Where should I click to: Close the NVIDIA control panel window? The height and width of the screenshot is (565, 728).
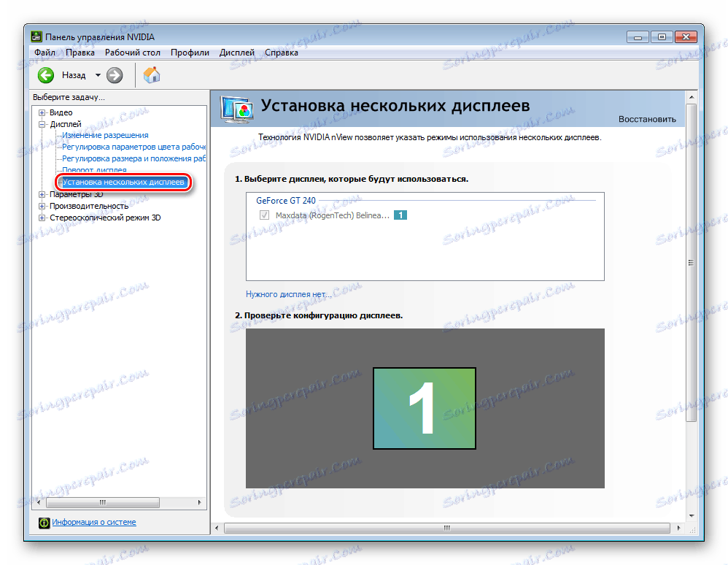coord(686,36)
